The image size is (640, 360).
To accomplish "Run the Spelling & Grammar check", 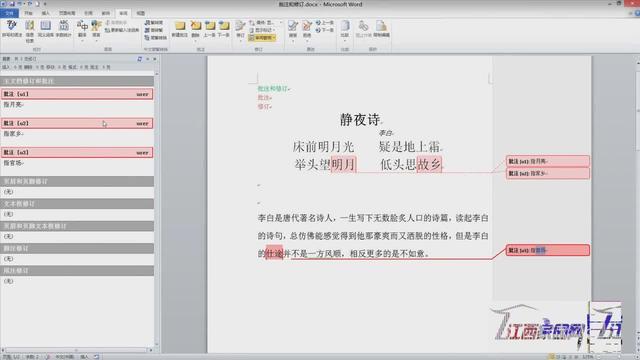I will tap(12, 29).
